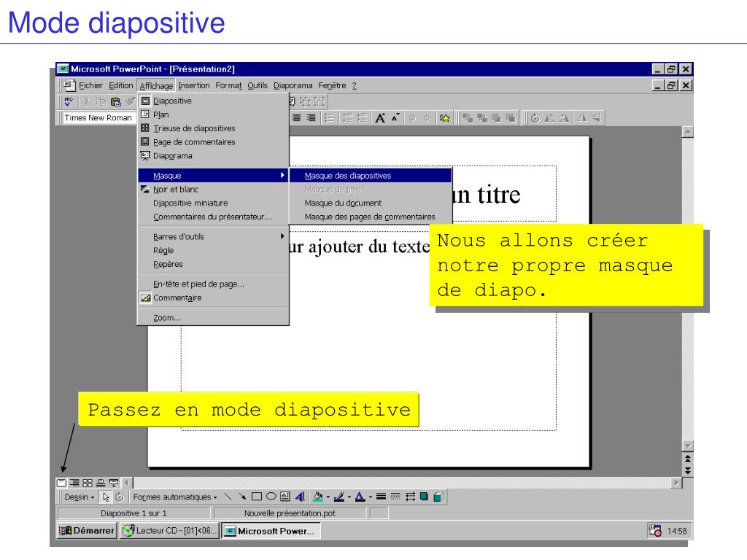Select the Text box tool
747x560 pixels.
[x=285, y=497]
